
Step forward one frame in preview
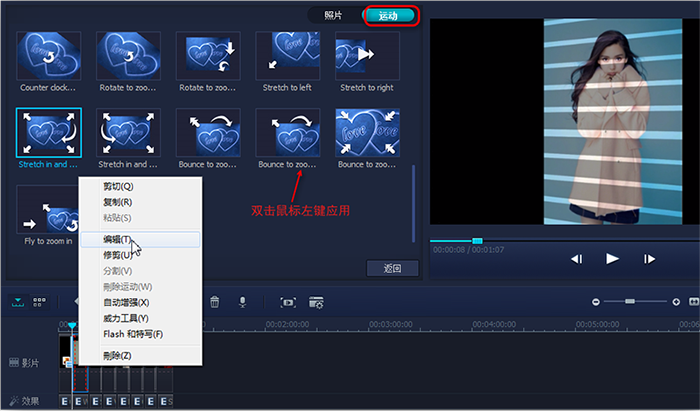coord(649,259)
